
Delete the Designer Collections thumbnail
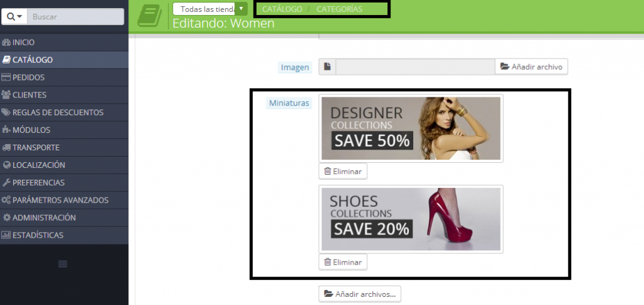tap(343, 171)
